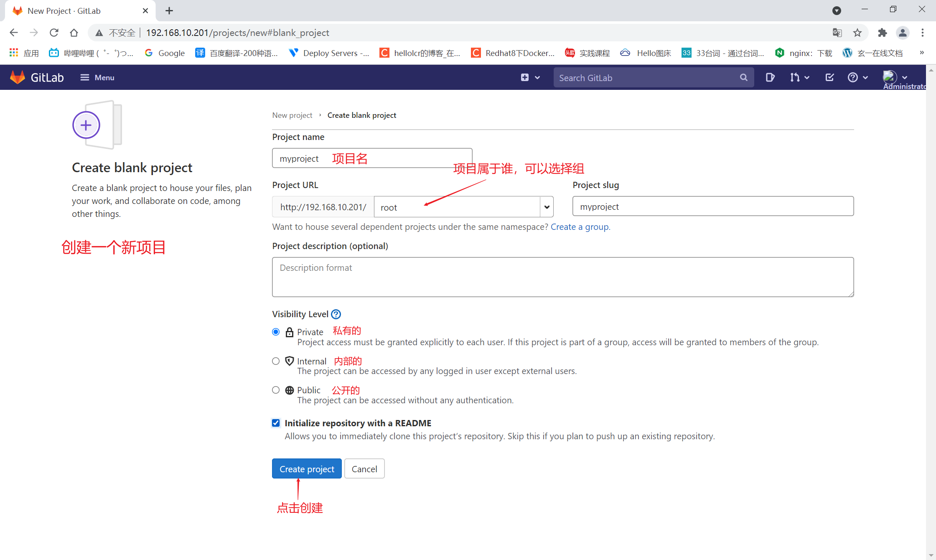Click the GitLab fox logo
Screen dimensions: 936x560
click(x=18, y=77)
